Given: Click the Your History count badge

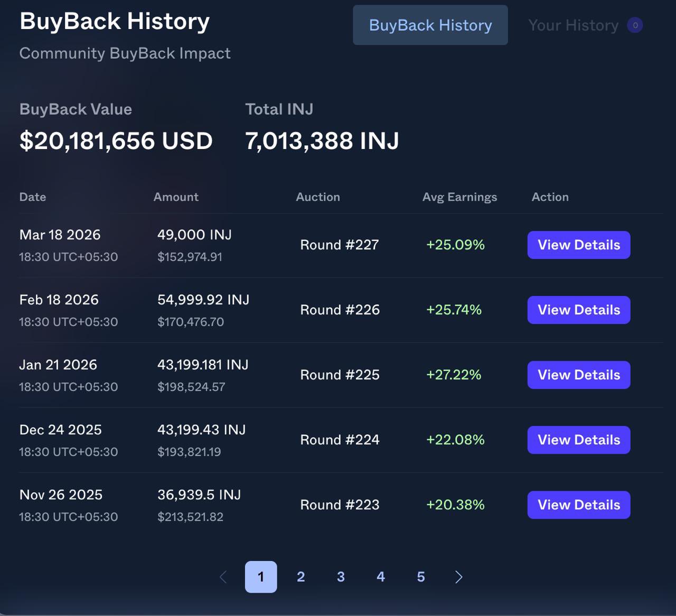Looking at the screenshot, I should coord(635,25).
